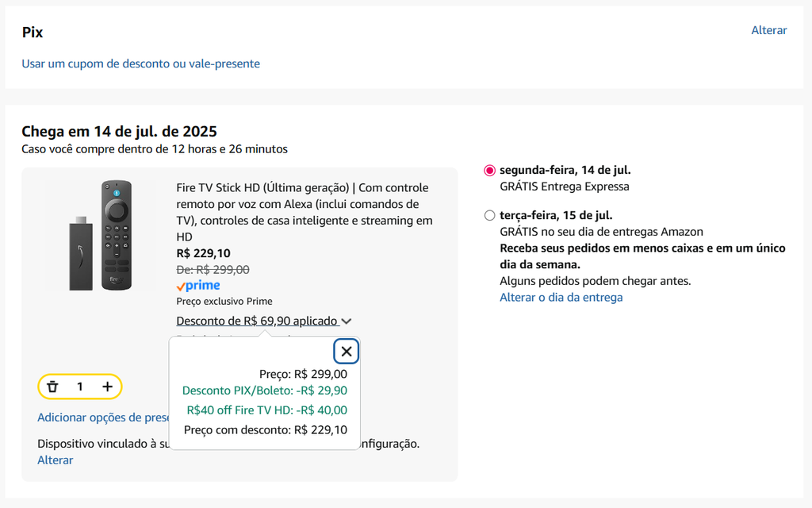The height and width of the screenshot is (508, 812).
Task: Click the trash icon to remove item
Action: click(x=53, y=387)
